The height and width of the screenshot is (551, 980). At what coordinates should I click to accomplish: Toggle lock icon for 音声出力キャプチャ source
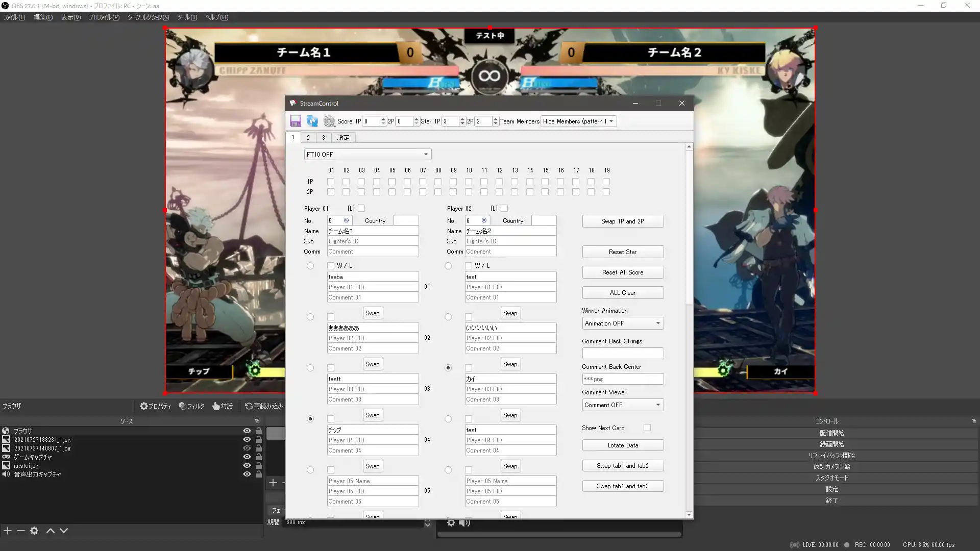tap(259, 474)
